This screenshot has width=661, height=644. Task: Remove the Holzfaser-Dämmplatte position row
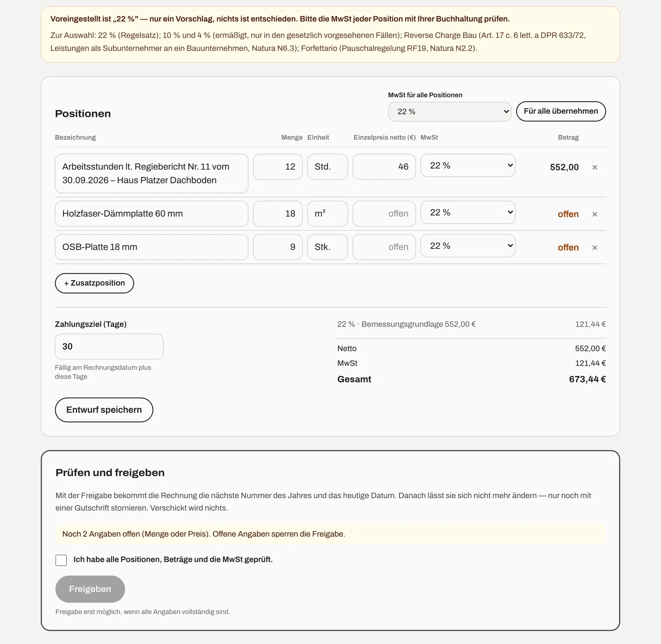[594, 214]
